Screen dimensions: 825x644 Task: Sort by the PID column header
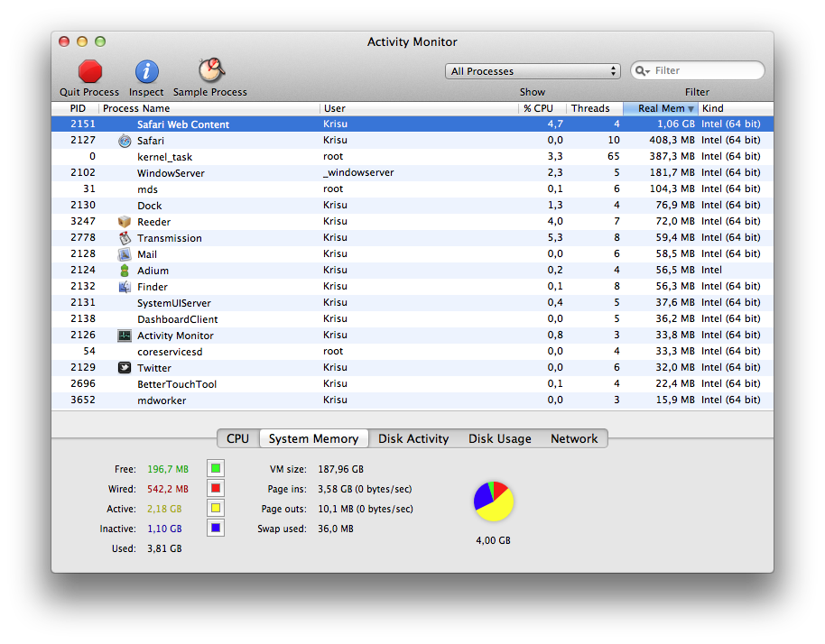coord(75,108)
